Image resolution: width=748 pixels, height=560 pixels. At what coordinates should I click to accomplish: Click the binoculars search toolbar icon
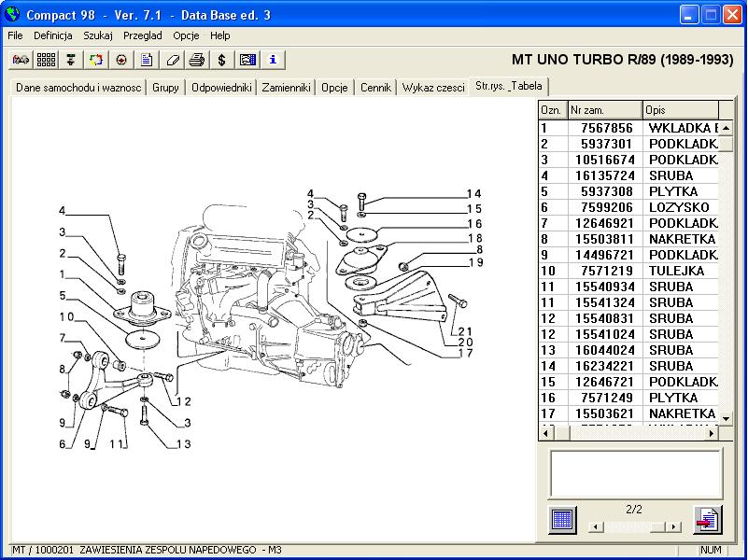point(21,60)
